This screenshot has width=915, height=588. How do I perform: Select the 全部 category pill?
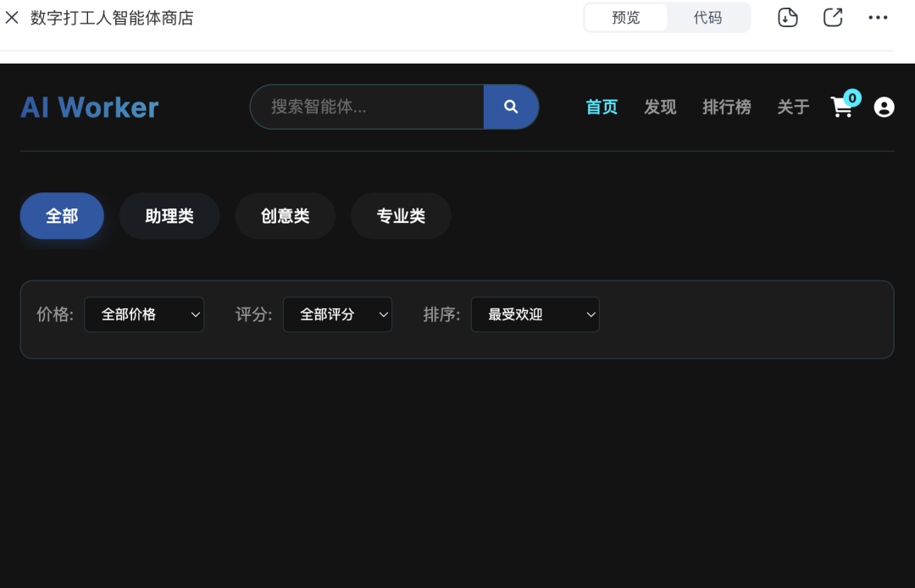(x=62, y=216)
